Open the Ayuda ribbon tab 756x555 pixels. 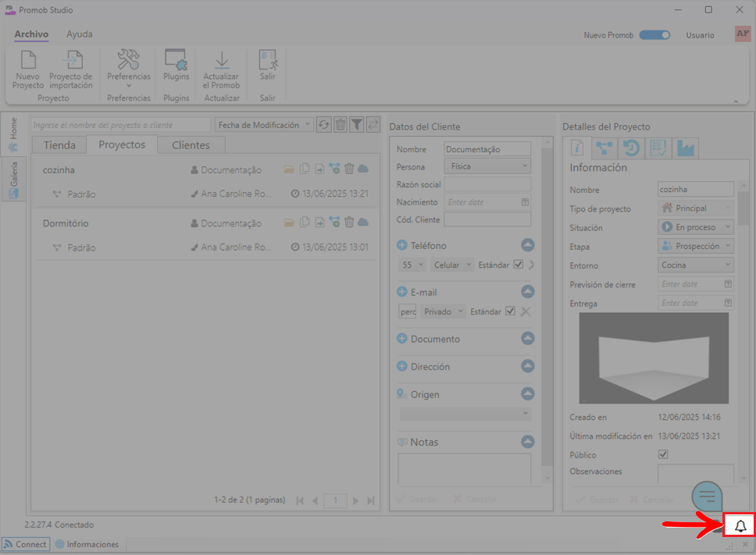(x=80, y=34)
